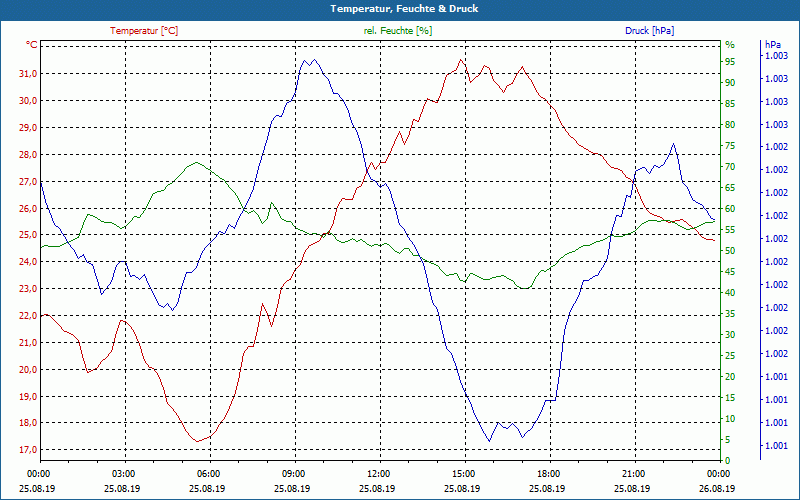800x500 pixels.
Task: Click the "21:00" time axis label
Action: [x=634, y=473]
